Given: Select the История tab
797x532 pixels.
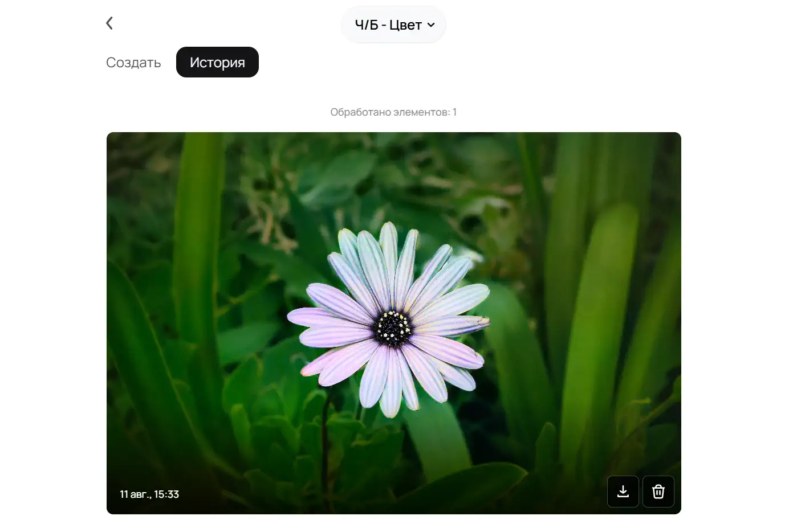Looking at the screenshot, I should pyautogui.click(x=217, y=62).
